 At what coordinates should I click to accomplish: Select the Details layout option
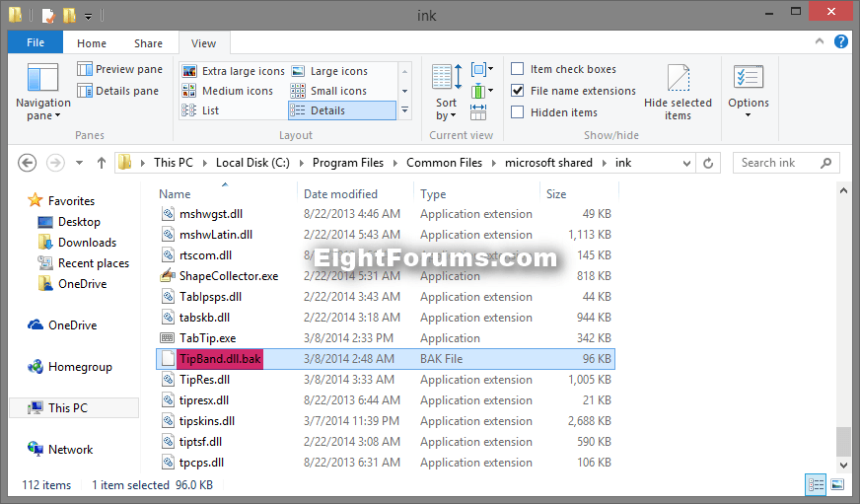[x=341, y=110]
